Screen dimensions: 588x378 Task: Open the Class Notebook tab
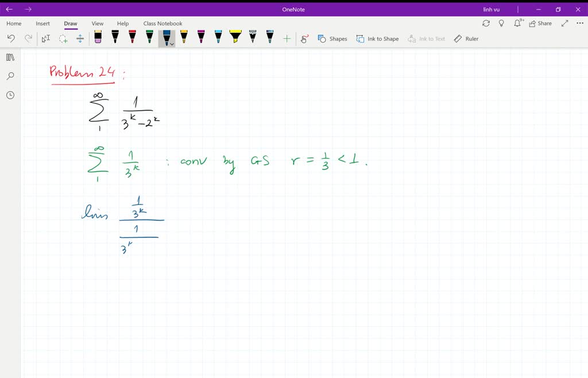pyautogui.click(x=163, y=24)
